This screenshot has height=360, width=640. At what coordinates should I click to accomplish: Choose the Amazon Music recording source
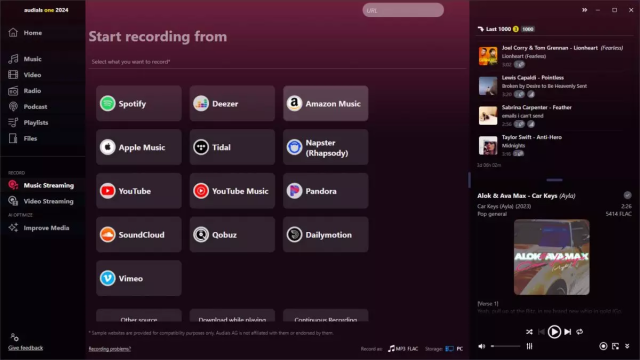(326, 104)
